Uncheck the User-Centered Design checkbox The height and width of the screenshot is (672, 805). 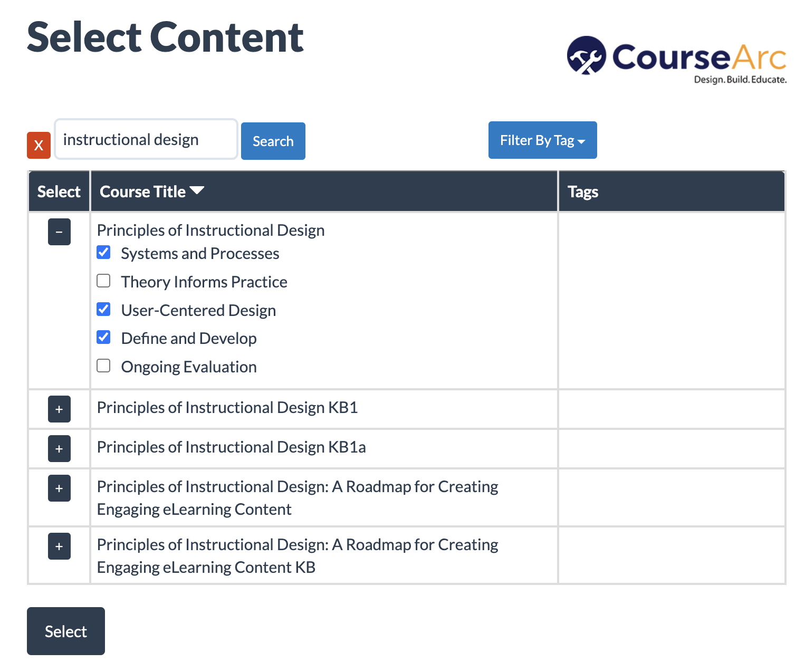(104, 309)
